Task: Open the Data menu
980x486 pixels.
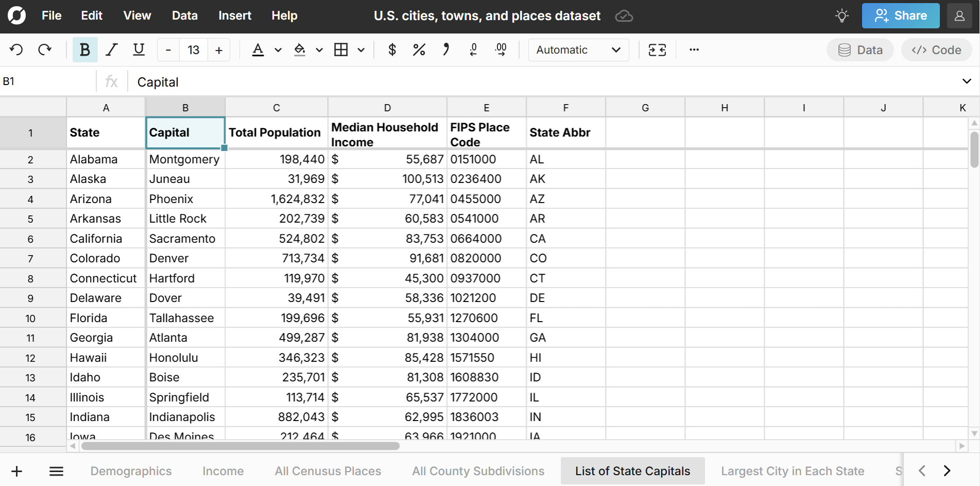Action: (184, 15)
